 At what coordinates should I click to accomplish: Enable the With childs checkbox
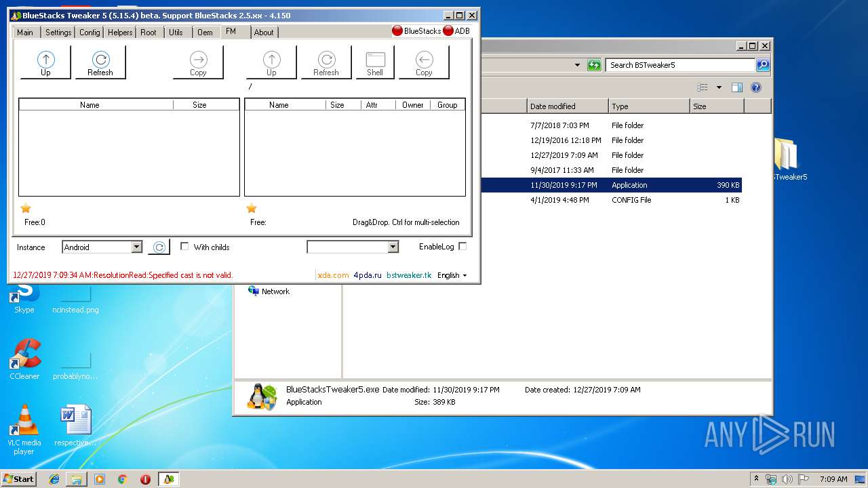coord(184,247)
